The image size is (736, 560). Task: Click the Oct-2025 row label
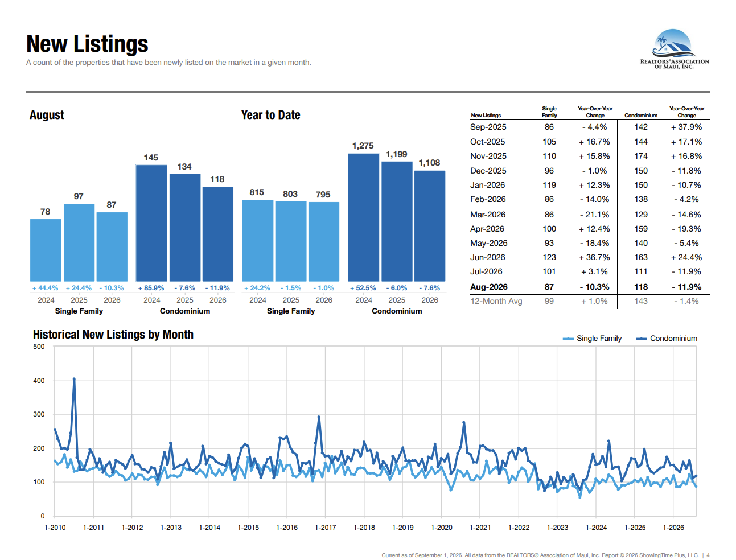tap(487, 142)
